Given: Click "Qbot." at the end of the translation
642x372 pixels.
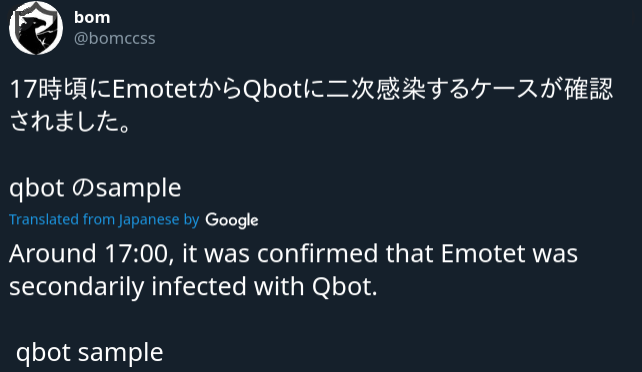Looking at the screenshot, I should click(345, 286).
